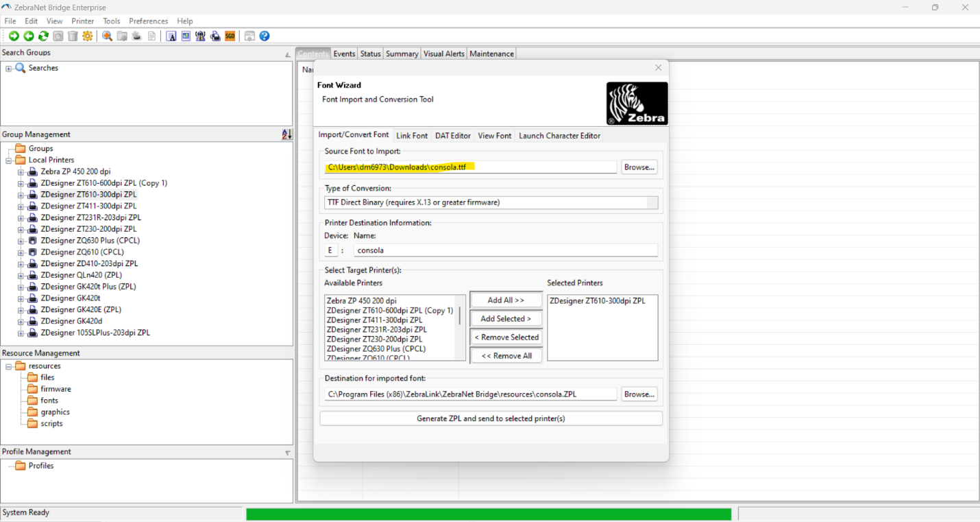Image resolution: width=980 pixels, height=522 pixels.
Task: Open the Printer menu
Action: [x=82, y=21]
